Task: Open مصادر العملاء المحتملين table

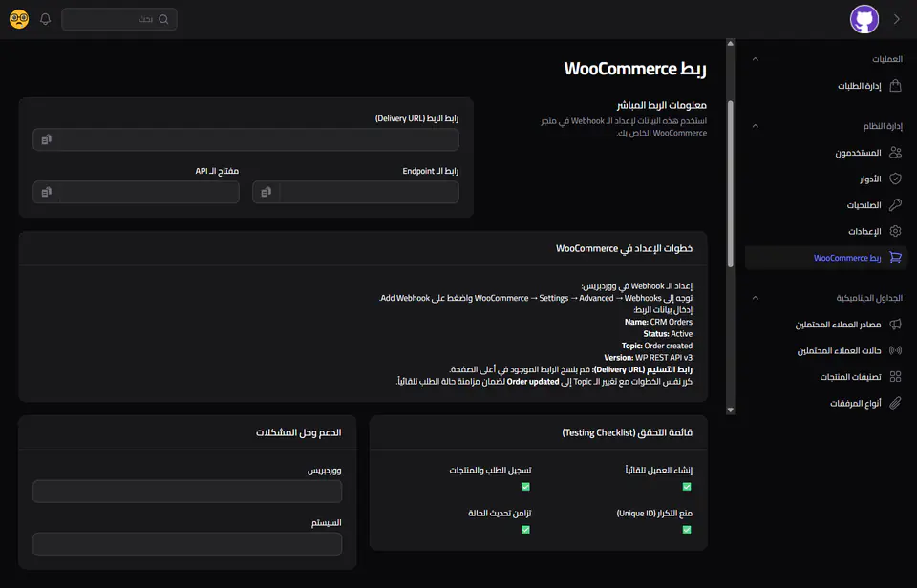Action: point(826,325)
